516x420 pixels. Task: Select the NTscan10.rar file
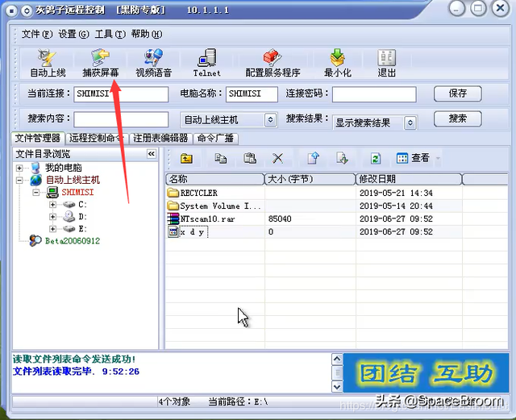(201, 219)
